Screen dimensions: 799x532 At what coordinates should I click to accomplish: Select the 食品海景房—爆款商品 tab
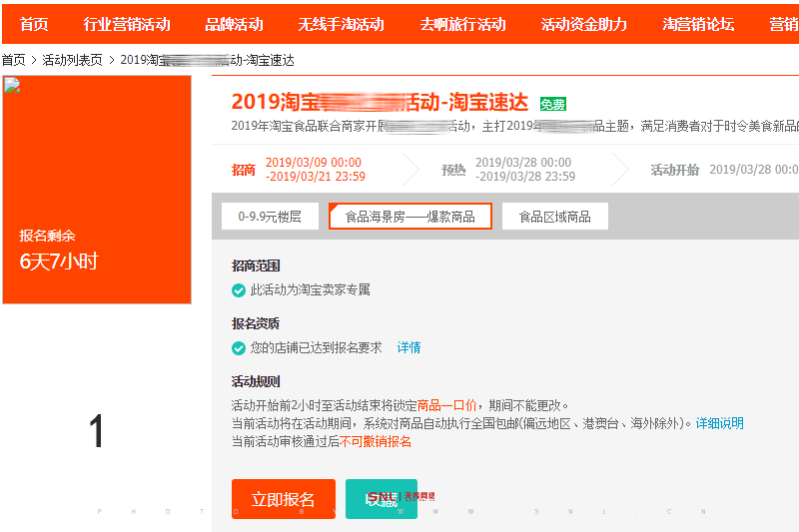[x=410, y=217]
